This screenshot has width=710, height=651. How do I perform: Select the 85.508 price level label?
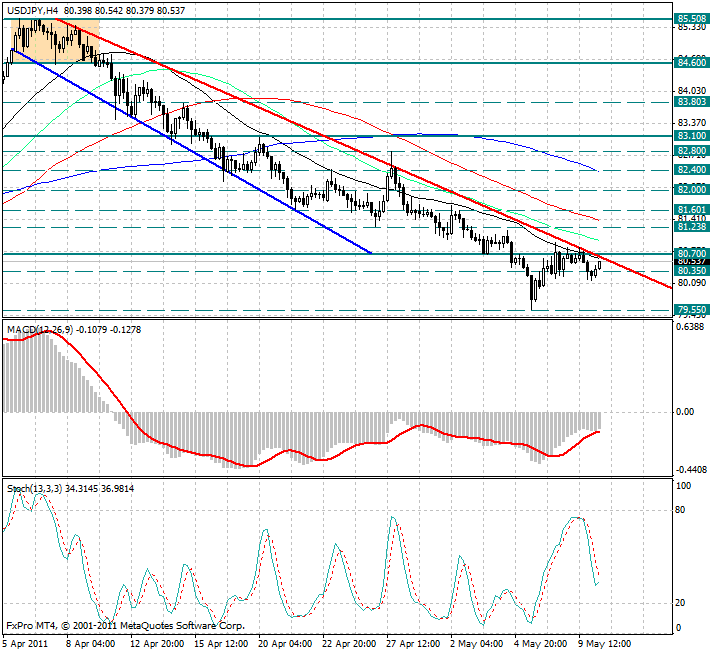pos(691,19)
